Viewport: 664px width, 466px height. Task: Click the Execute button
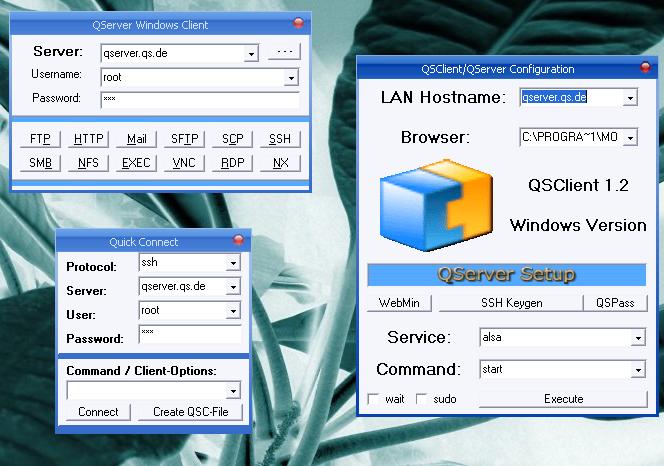(x=563, y=399)
